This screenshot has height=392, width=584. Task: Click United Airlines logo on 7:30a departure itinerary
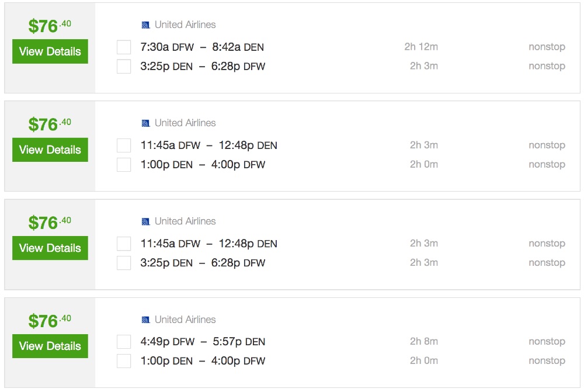[146, 25]
